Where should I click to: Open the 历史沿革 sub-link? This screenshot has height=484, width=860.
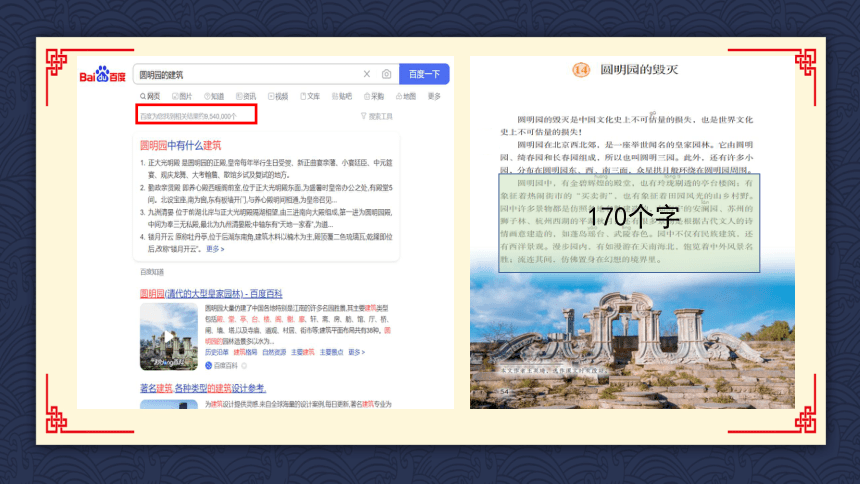coord(217,352)
